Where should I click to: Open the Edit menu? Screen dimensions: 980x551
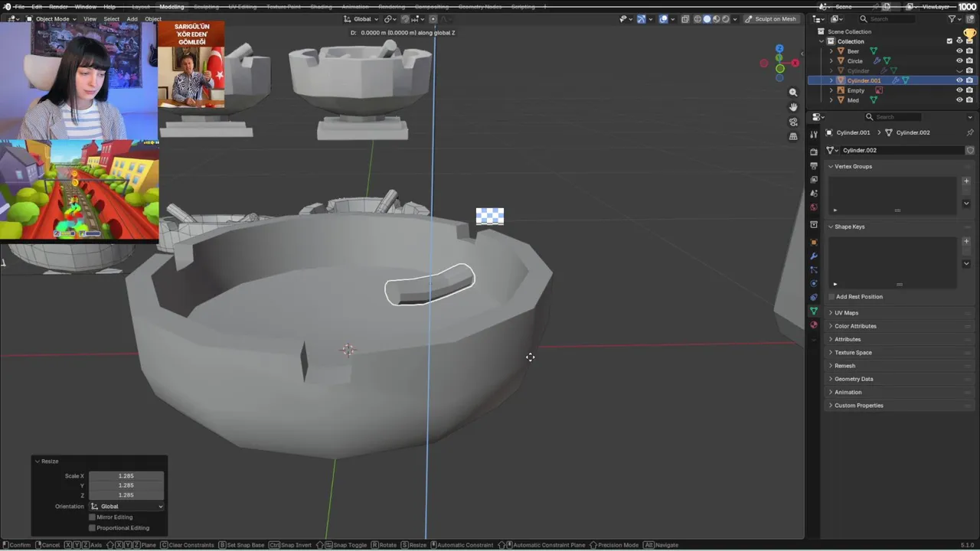coord(37,6)
